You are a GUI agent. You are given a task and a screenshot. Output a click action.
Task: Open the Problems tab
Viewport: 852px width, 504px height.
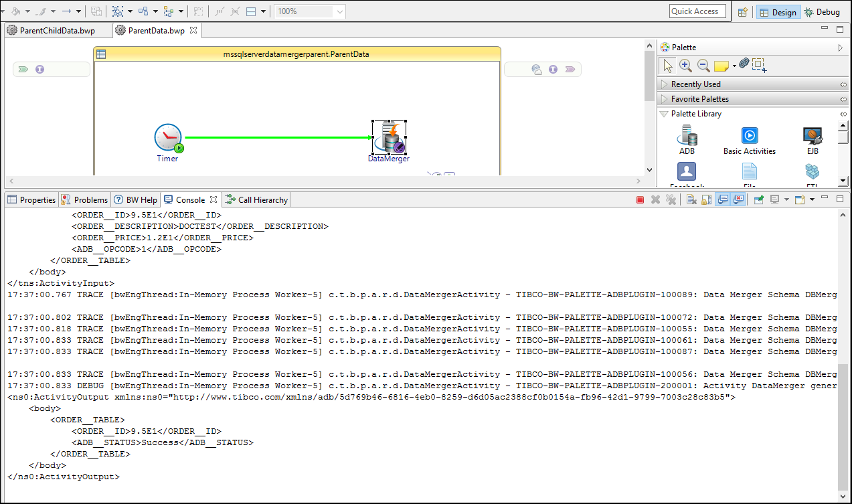84,199
